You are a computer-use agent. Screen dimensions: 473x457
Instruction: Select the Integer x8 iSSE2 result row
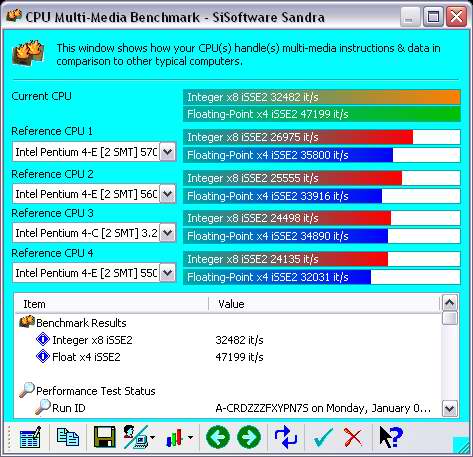(x=228, y=340)
